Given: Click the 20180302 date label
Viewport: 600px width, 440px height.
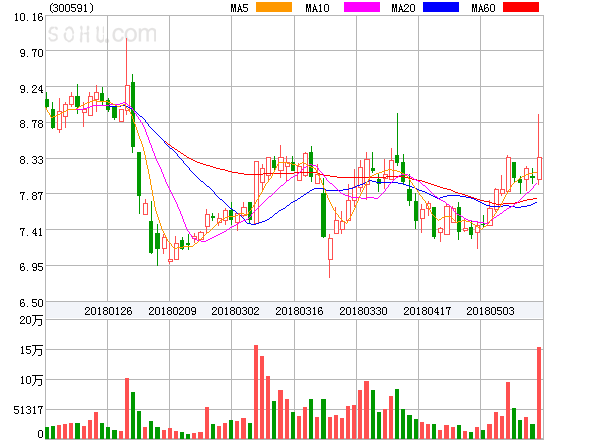Looking at the screenshot, I should 235,311.
